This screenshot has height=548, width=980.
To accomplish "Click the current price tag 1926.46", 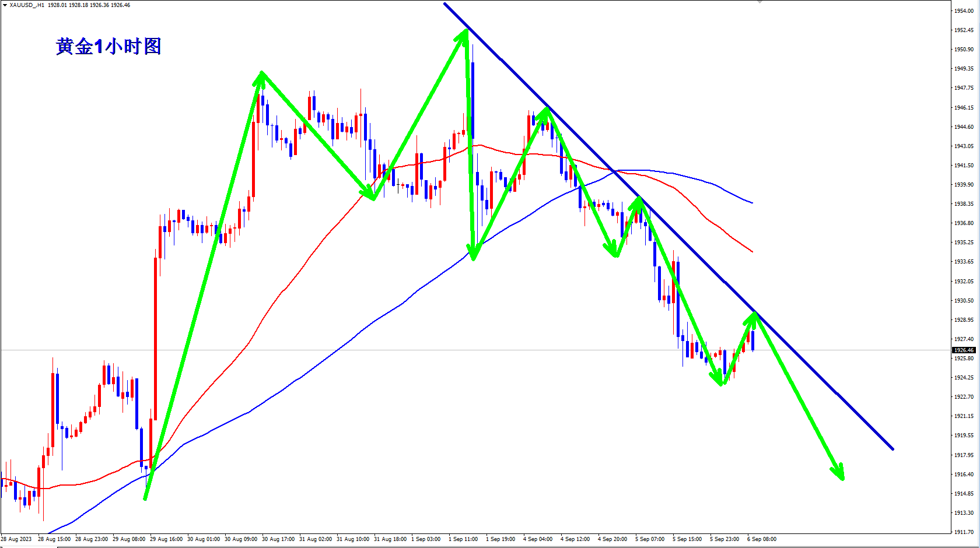I will coord(964,350).
